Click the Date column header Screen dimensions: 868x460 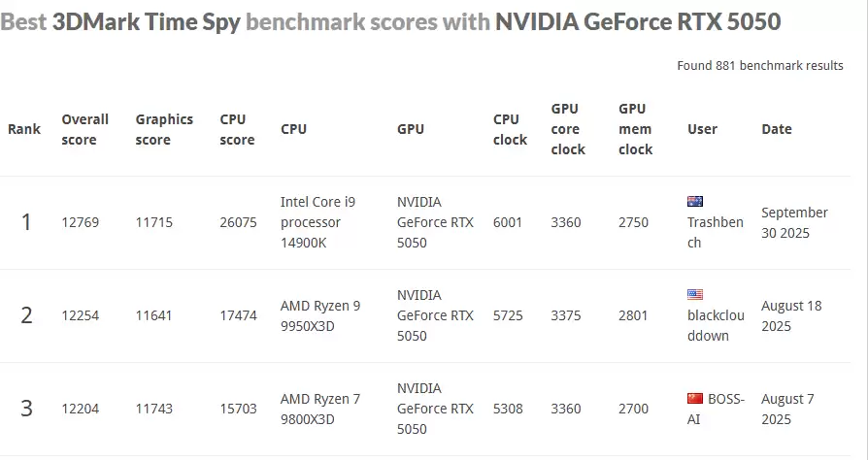pyautogui.click(x=776, y=129)
